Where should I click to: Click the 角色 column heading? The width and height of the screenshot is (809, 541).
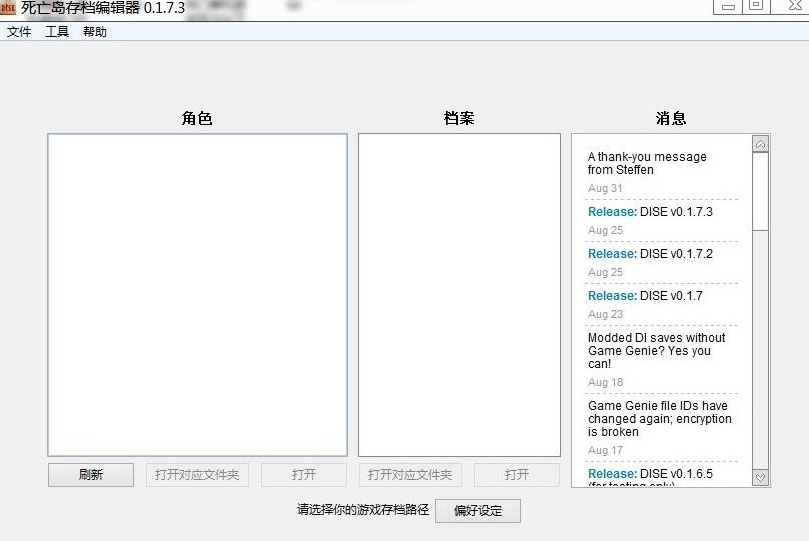[197, 118]
